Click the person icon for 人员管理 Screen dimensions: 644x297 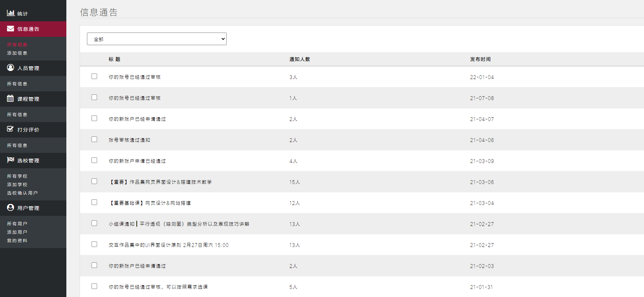10,68
